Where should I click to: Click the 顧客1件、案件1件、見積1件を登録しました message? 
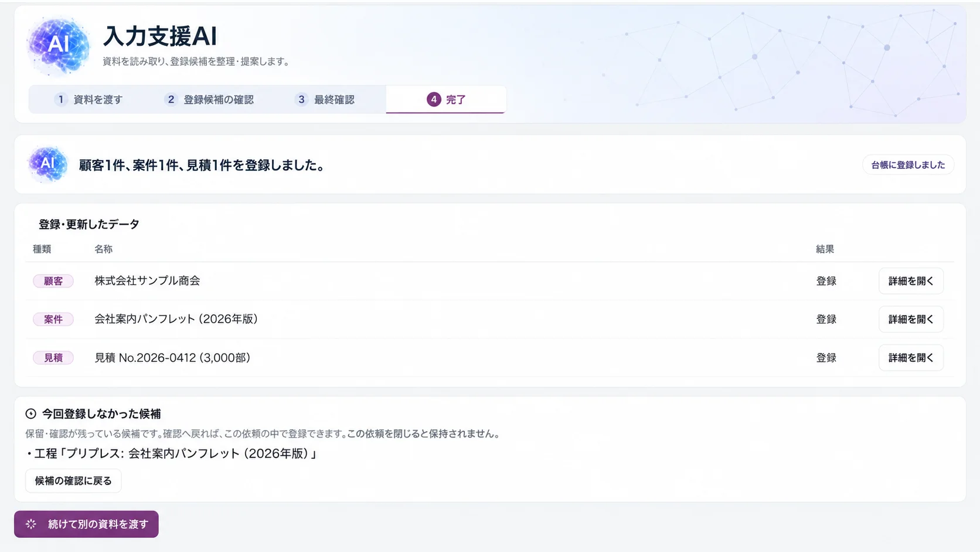tap(202, 165)
